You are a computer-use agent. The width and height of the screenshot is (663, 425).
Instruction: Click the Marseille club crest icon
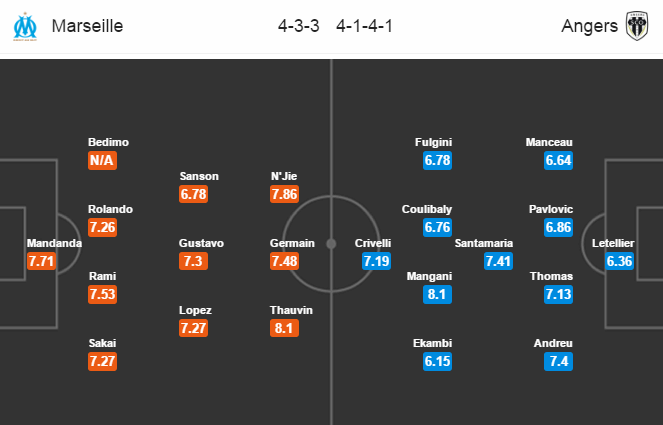click(x=25, y=26)
